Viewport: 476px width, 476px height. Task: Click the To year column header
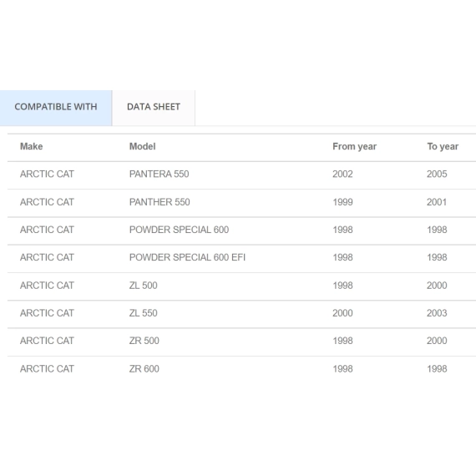point(443,146)
